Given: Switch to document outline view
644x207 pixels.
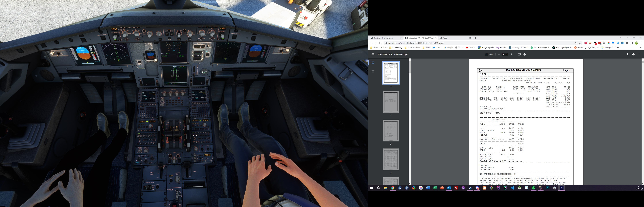Looking at the screenshot, I should [373, 71].
